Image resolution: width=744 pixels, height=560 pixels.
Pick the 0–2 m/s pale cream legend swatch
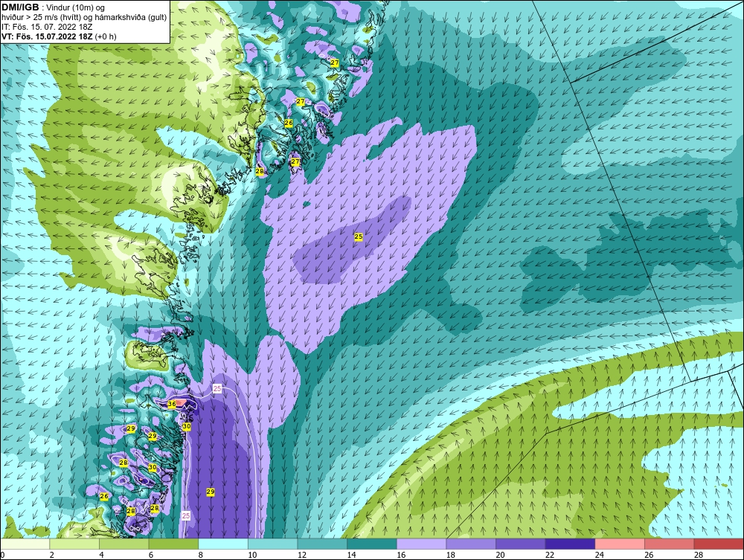[x=25, y=544]
